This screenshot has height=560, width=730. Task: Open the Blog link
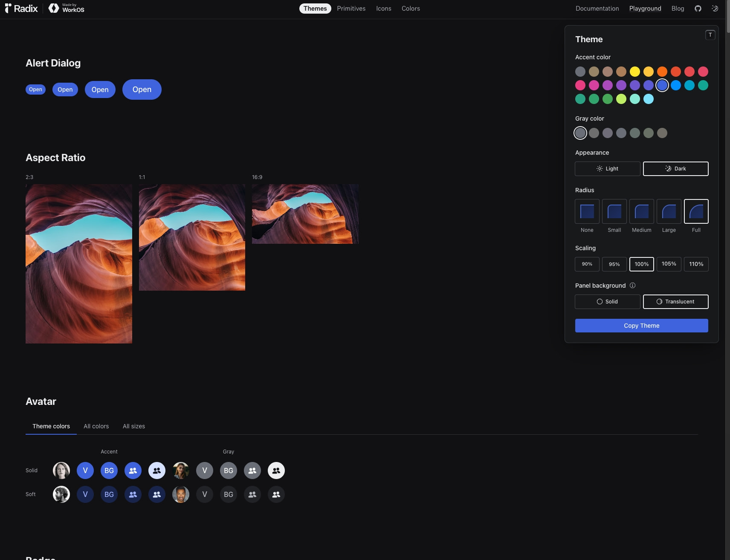coord(678,9)
